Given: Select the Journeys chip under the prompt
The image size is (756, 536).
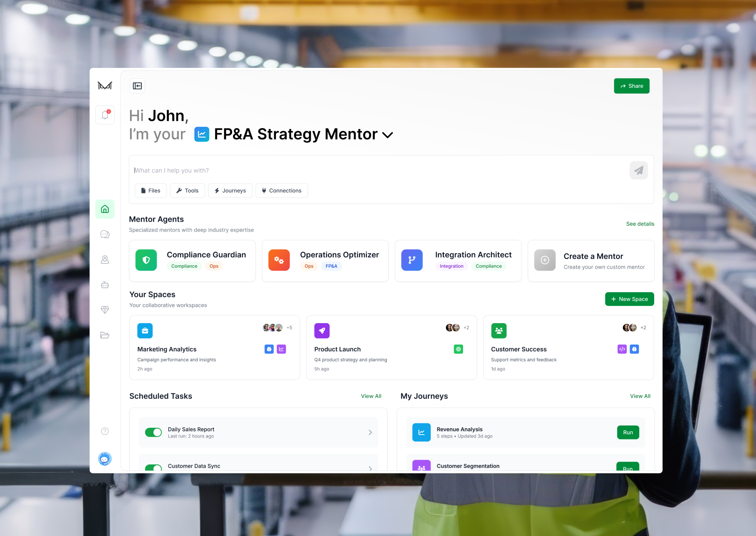Looking at the screenshot, I should [x=230, y=190].
